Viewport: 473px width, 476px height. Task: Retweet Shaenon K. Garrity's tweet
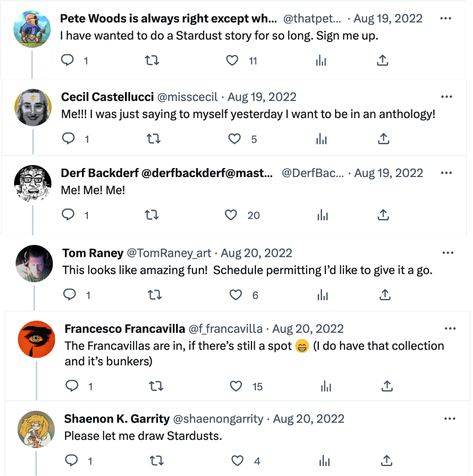pos(157,461)
